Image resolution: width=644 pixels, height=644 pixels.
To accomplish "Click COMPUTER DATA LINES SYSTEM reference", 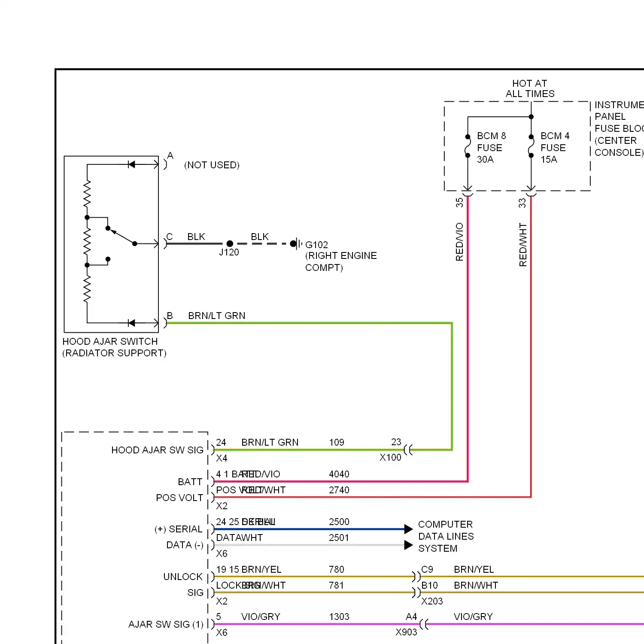I will (x=446, y=536).
